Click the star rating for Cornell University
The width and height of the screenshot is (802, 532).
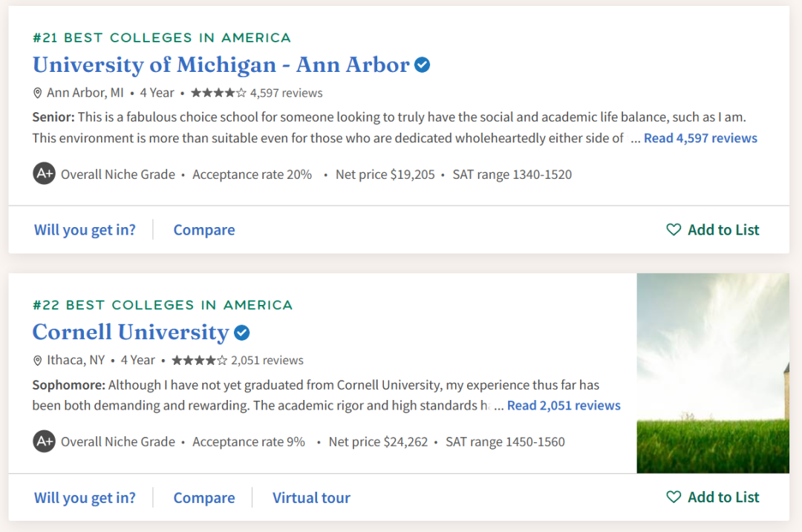(x=200, y=361)
